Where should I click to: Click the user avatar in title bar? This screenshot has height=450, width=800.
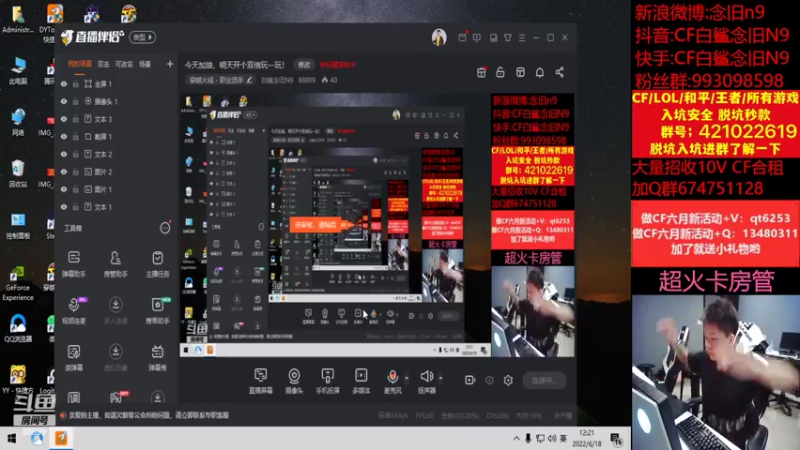tap(439, 37)
